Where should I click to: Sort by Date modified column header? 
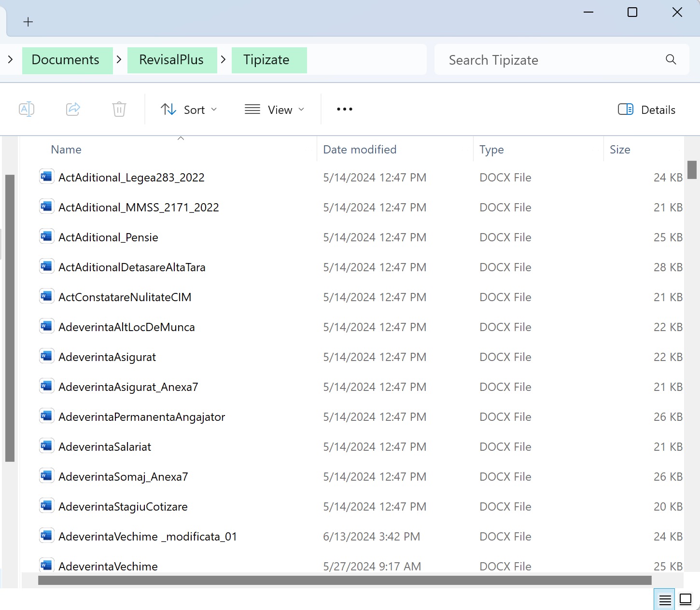(x=360, y=150)
